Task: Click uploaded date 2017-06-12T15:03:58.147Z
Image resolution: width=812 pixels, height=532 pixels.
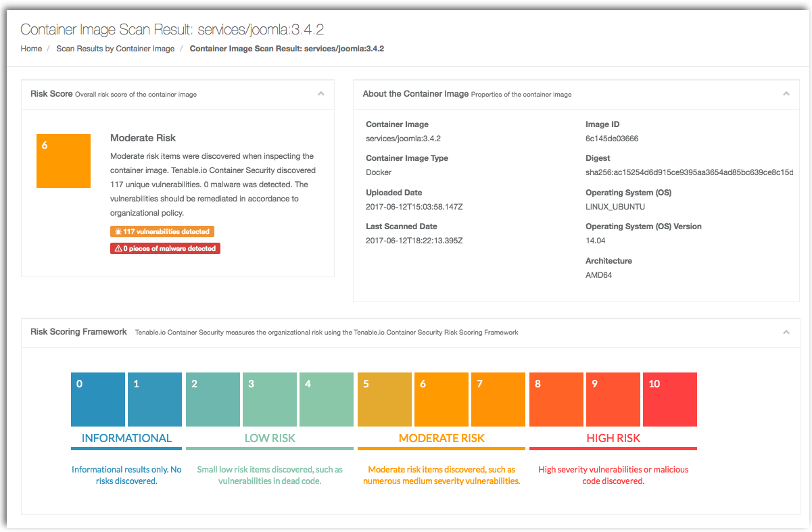Action: 414,206
